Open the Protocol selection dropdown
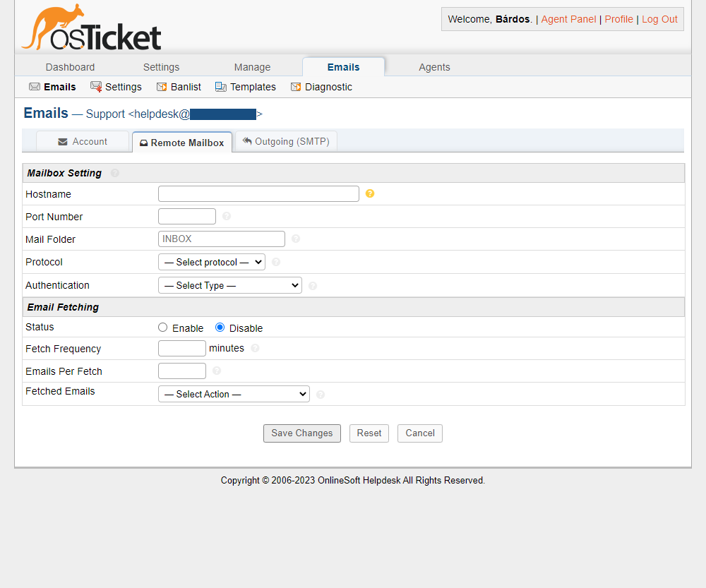Viewport: 706px width, 588px height. (211, 262)
